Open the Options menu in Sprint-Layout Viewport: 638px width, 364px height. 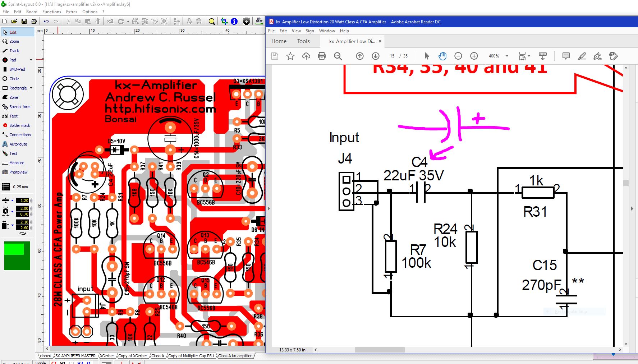(x=90, y=12)
